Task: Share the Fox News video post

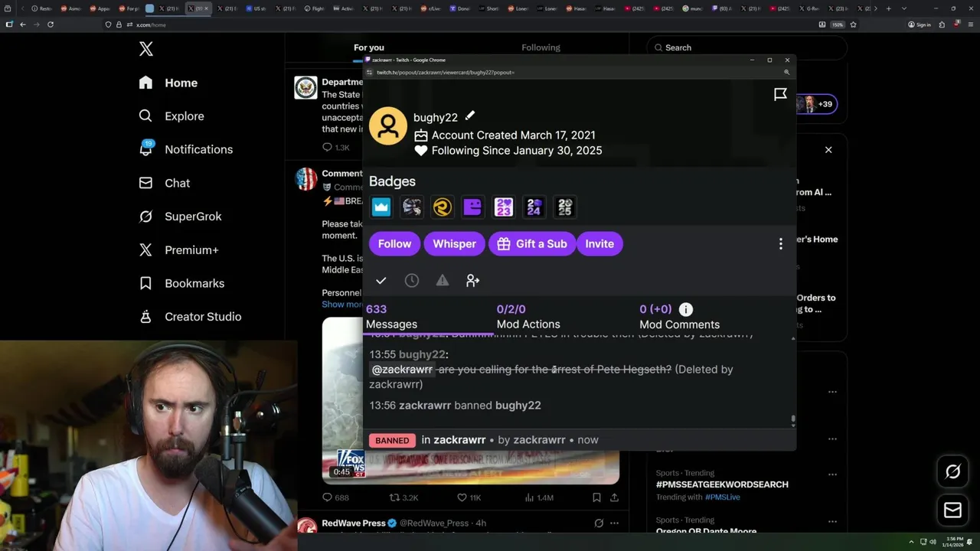Action: pyautogui.click(x=614, y=497)
